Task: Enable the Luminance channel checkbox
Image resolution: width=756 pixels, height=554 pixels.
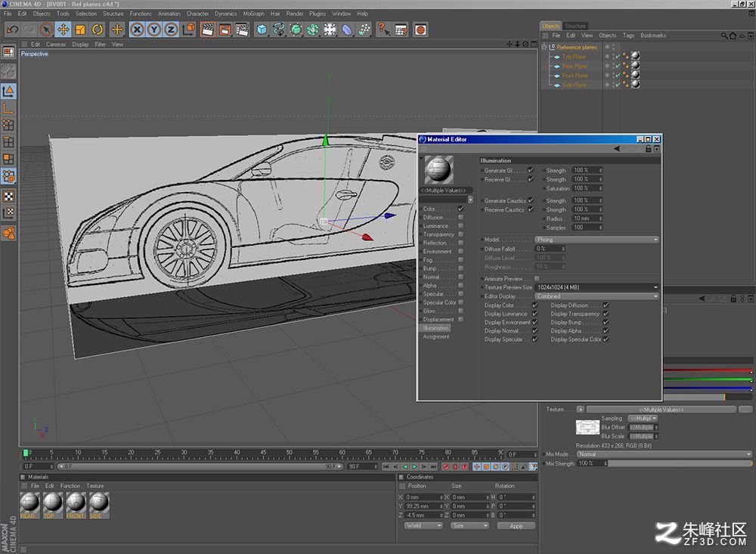Action: pos(461,226)
